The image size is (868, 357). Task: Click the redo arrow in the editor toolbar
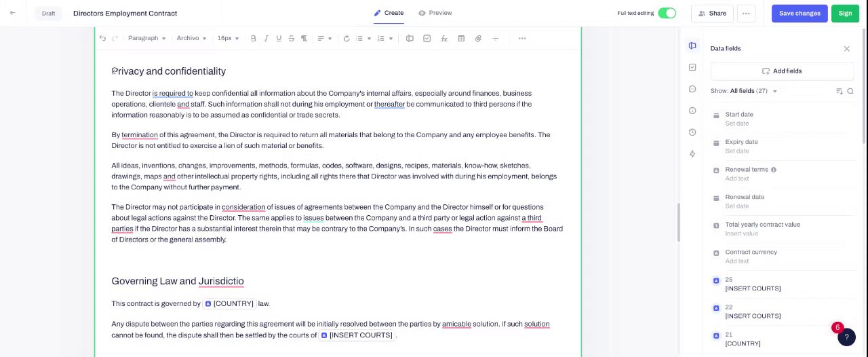pos(115,39)
